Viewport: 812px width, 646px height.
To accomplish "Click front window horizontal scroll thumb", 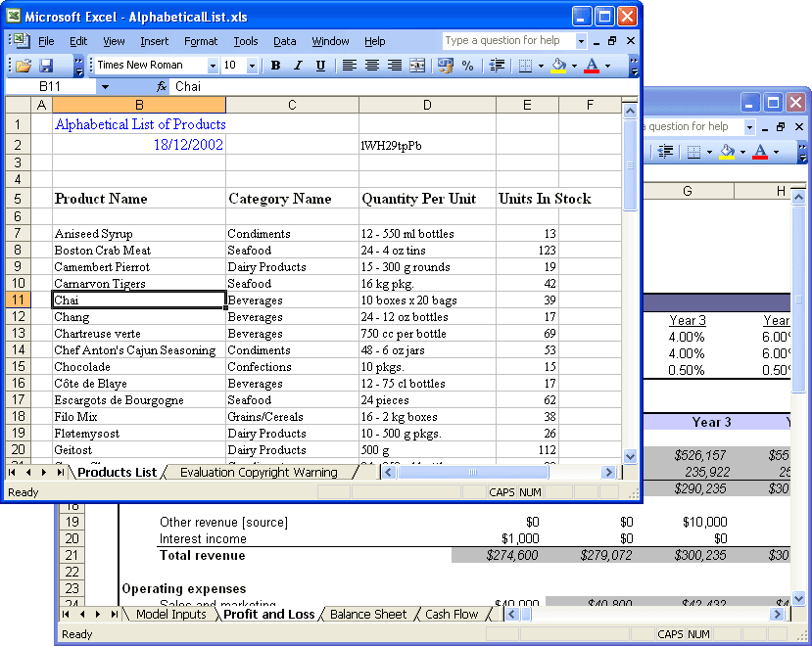I will coord(472,472).
